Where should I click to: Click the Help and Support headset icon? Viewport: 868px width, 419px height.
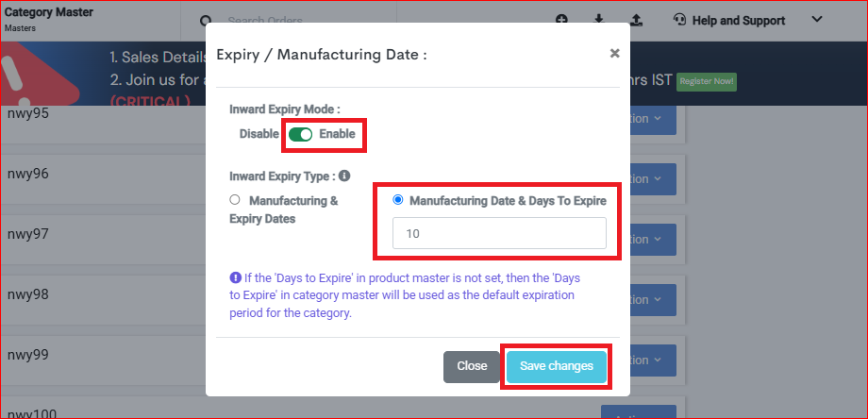[x=680, y=20]
